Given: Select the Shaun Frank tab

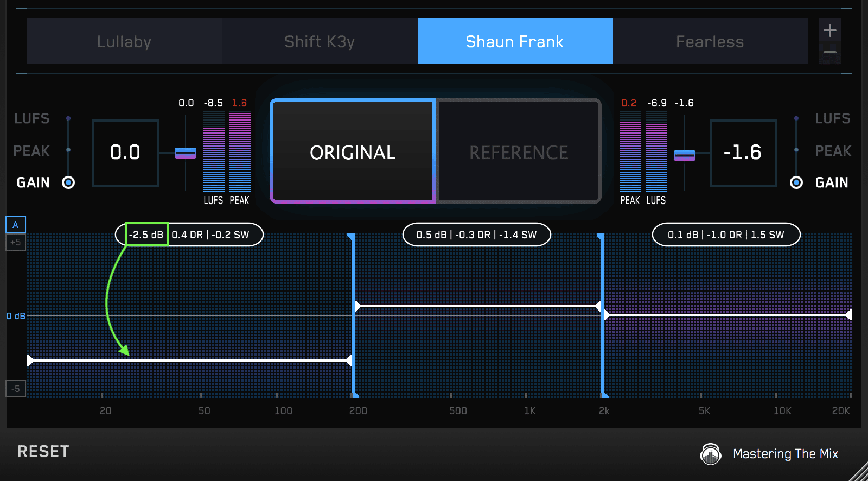Looking at the screenshot, I should click(x=515, y=41).
